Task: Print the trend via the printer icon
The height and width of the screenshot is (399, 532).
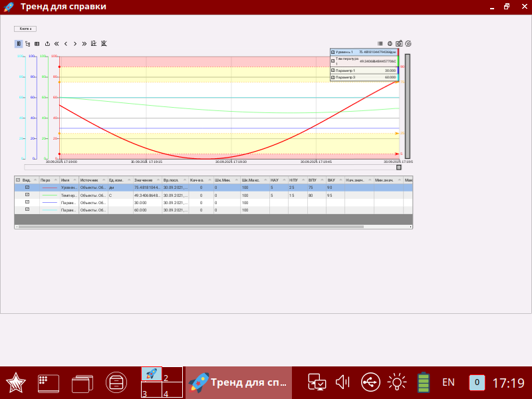Action: [390, 44]
